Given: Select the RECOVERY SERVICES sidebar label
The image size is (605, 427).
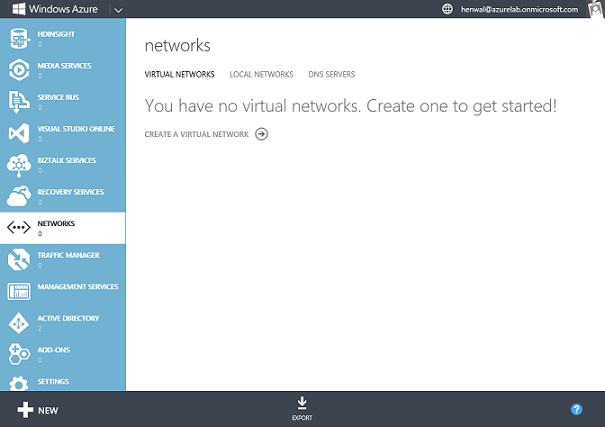Looking at the screenshot, I should pos(71,192).
